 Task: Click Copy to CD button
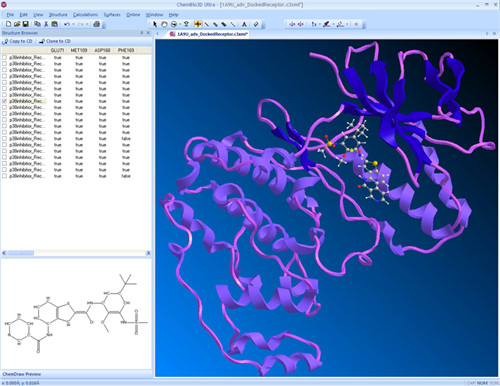[x=18, y=41]
